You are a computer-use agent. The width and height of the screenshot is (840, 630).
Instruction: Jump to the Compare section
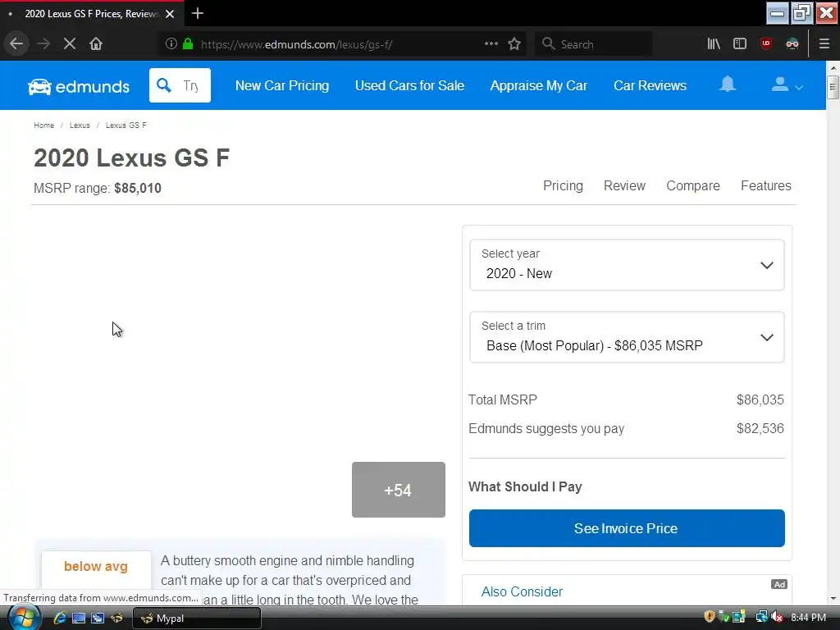click(x=693, y=186)
